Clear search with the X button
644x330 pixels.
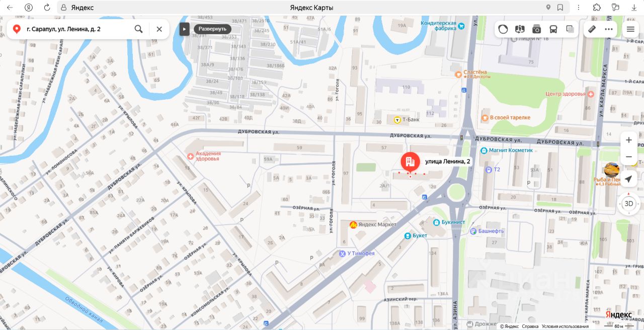coord(159,29)
